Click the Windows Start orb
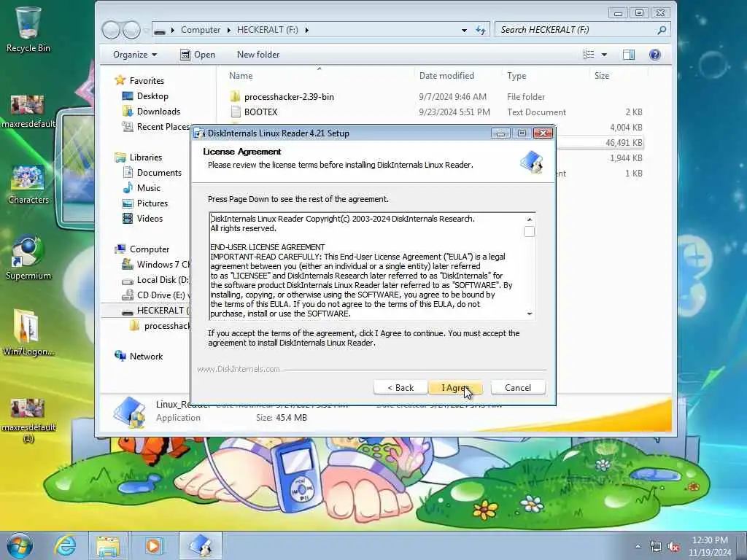This screenshot has width=747, height=560. point(20,545)
